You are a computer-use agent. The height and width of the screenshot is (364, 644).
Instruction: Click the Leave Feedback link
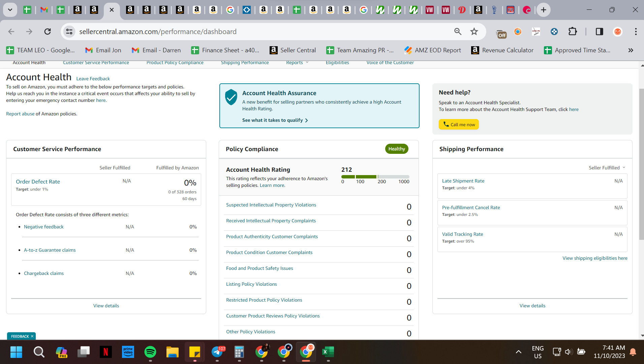point(93,79)
